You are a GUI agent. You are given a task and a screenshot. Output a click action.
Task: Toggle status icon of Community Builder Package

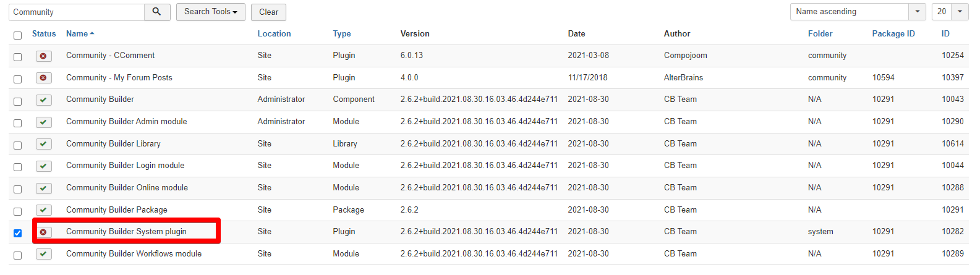[43, 210]
